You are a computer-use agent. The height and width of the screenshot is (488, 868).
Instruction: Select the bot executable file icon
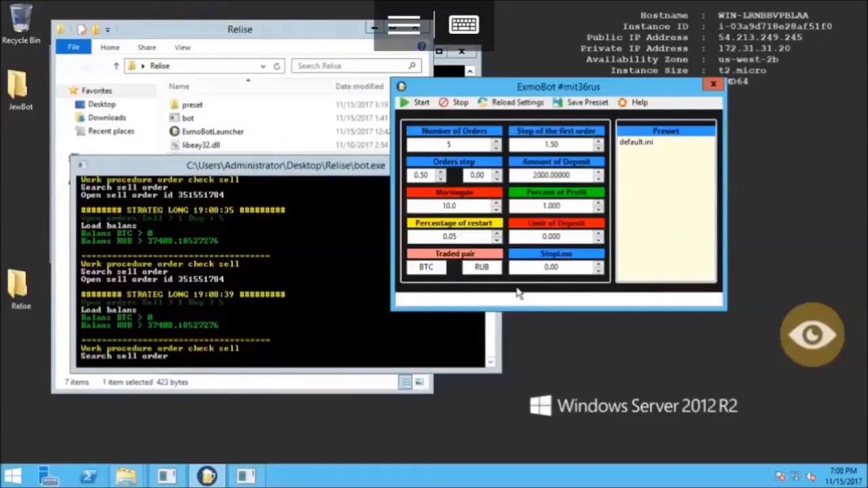[x=175, y=118]
